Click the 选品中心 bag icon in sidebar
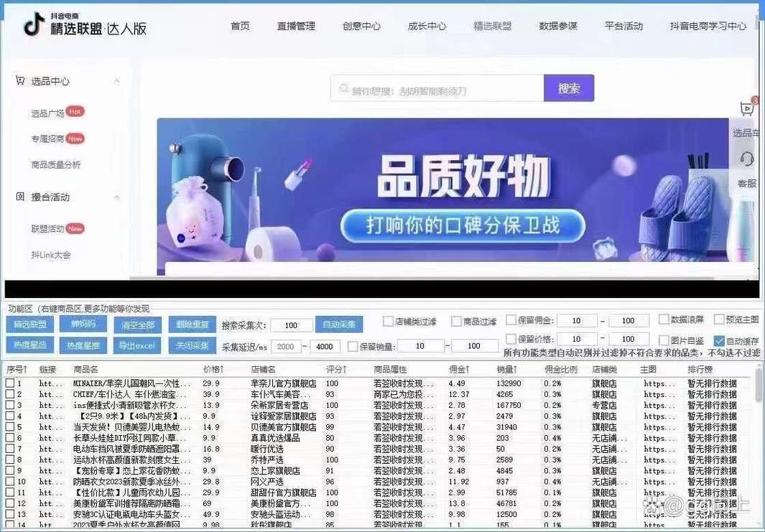Viewport: 765px width, 532px height. [20, 80]
